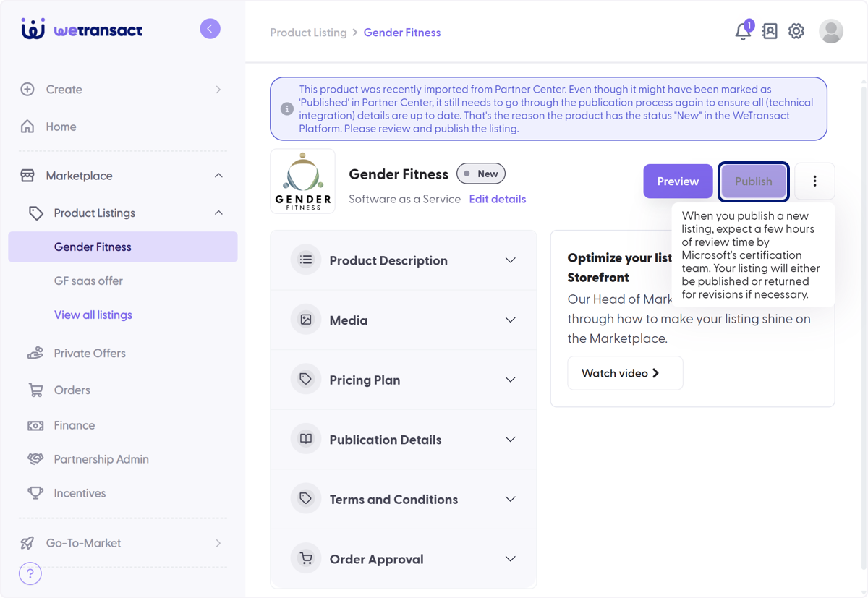Open the user profile avatar
868x598 pixels.
pyautogui.click(x=831, y=31)
